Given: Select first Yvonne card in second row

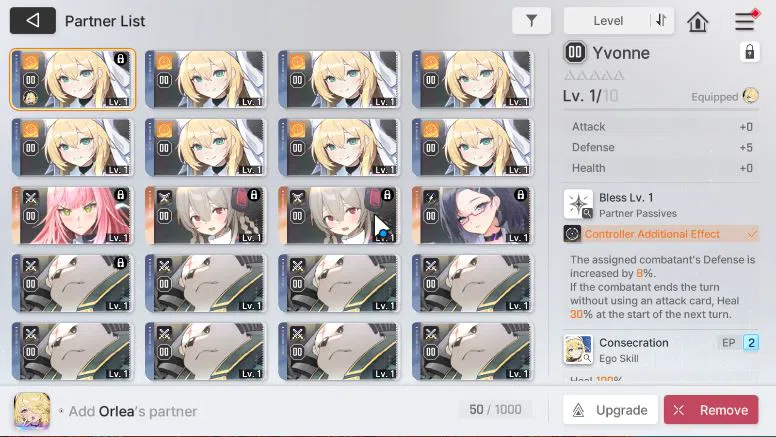Looking at the screenshot, I should 72,147.
